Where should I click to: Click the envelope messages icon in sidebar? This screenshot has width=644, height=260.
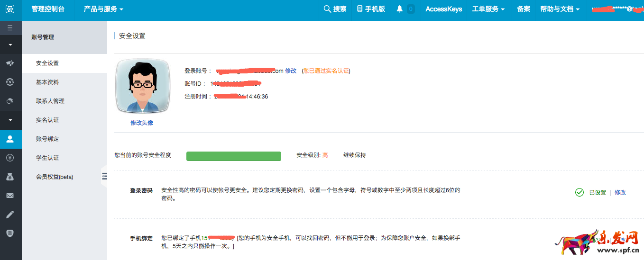tap(10, 196)
